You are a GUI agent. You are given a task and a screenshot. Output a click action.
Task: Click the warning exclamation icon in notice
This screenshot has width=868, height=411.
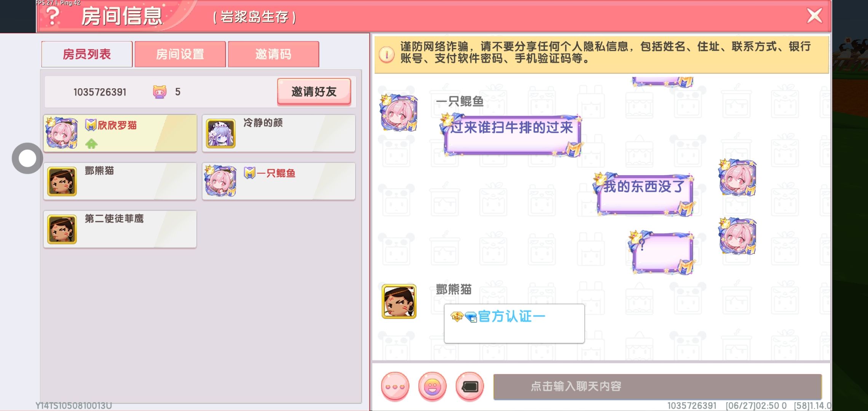pos(387,54)
